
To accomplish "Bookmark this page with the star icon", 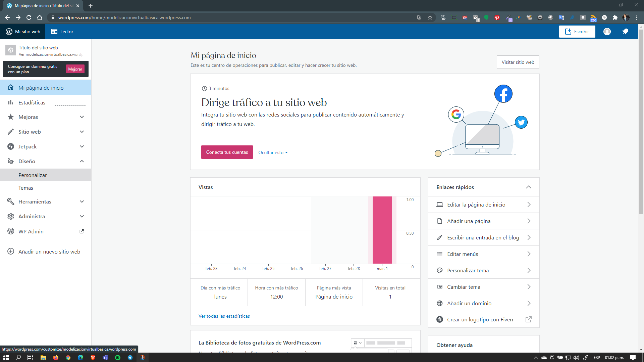I will [430, 17].
